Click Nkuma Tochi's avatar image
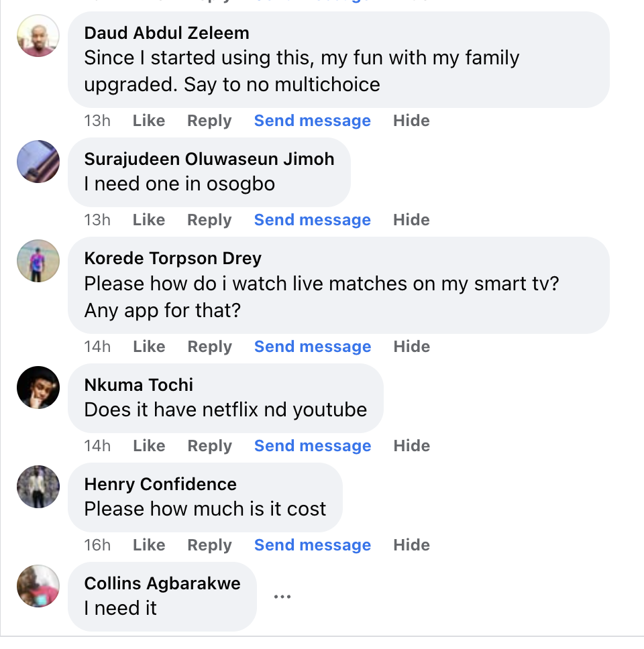 (38, 388)
